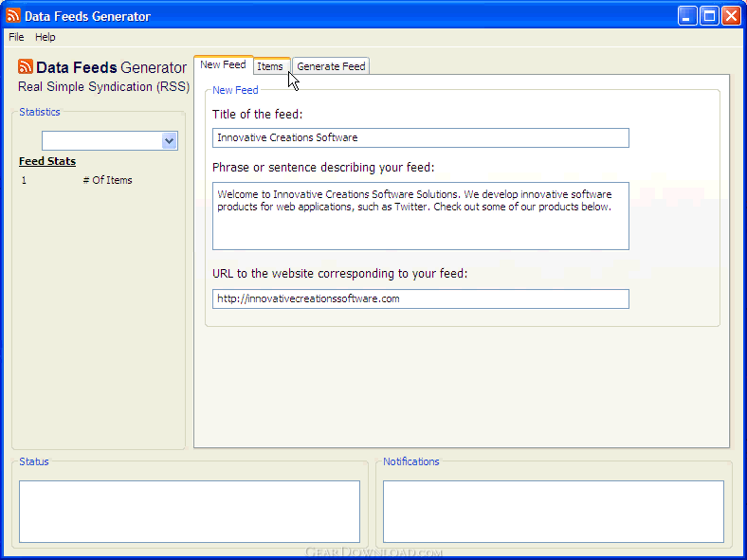Click the RSS icon in title bar
This screenshot has height=560, width=747.
point(13,15)
